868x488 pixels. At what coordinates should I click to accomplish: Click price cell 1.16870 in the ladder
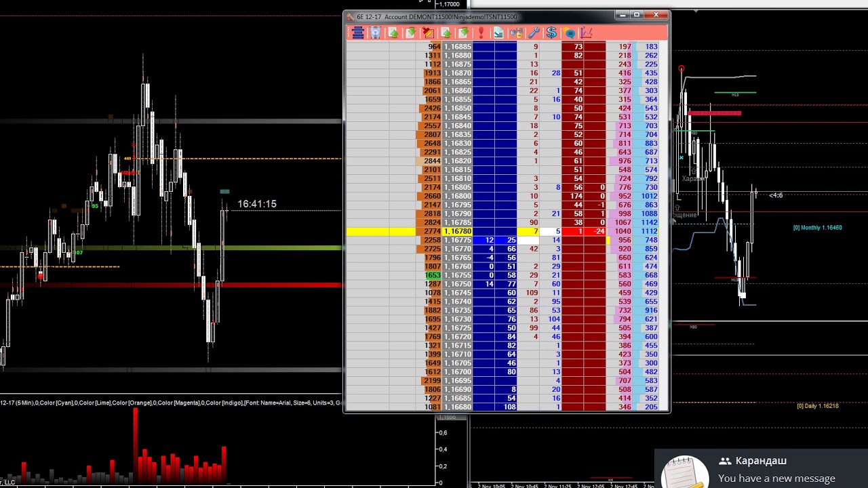(x=458, y=73)
